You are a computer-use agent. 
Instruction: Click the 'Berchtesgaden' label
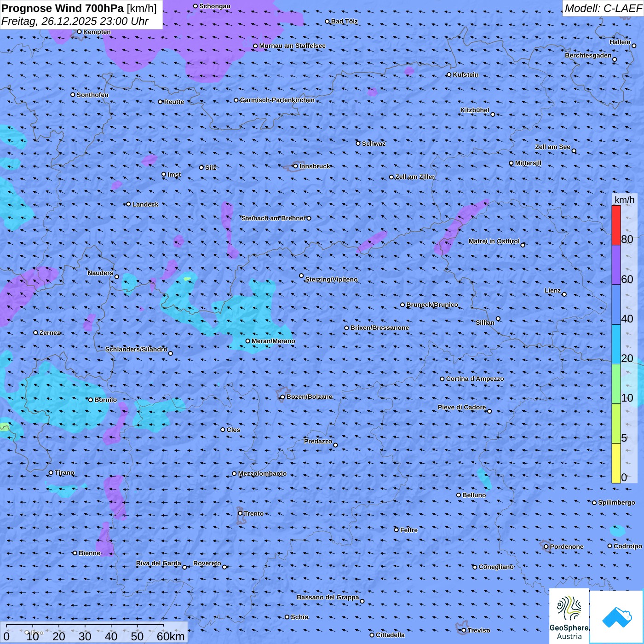tap(588, 55)
